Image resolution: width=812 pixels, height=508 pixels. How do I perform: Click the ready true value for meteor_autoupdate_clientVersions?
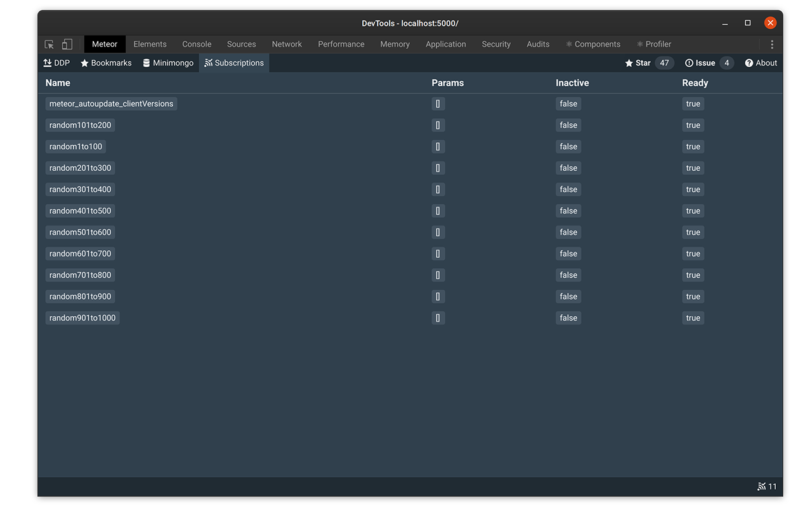coord(693,104)
